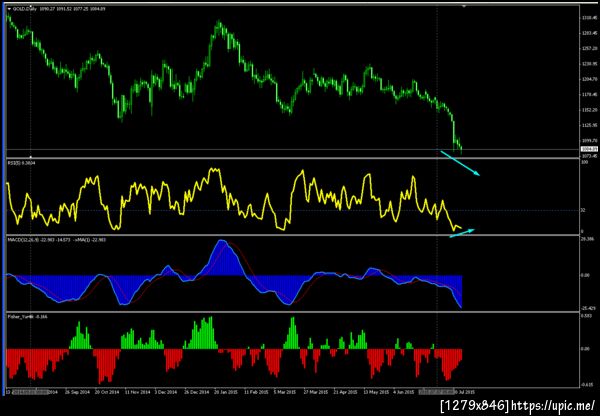The width and height of the screenshot is (600, 416).
Task: Click the 13 May 2015 date label
Action: (x=375, y=392)
